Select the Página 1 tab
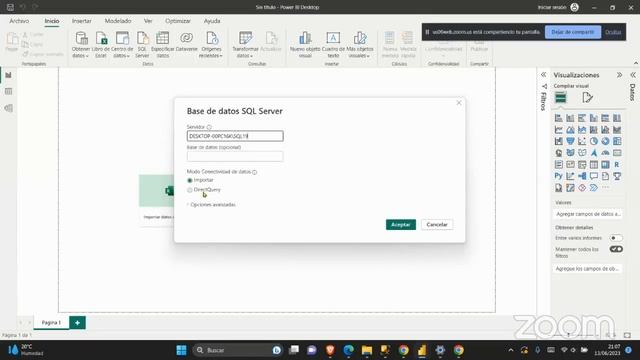The height and width of the screenshot is (360, 640). [x=51, y=322]
